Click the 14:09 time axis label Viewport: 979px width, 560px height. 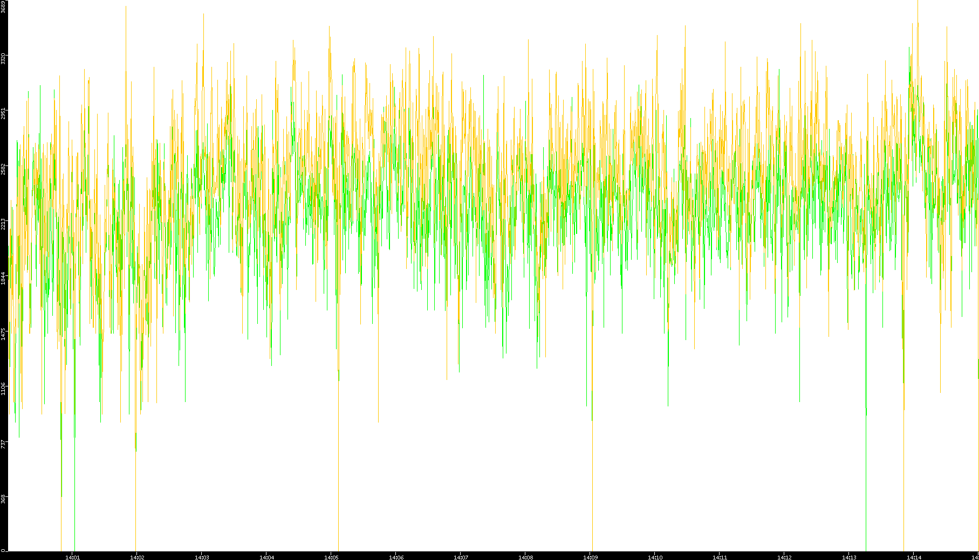pyautogui.click(x=590, y=557)
